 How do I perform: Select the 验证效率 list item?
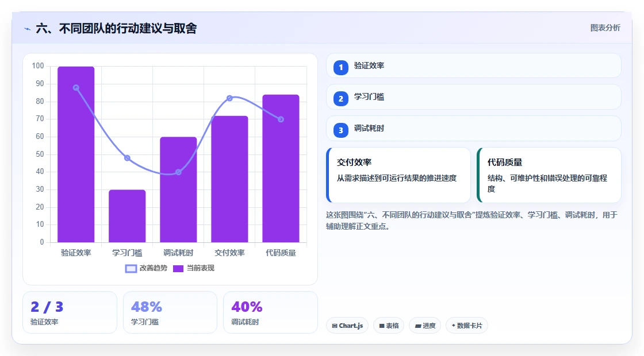click(x=474, y=65)
